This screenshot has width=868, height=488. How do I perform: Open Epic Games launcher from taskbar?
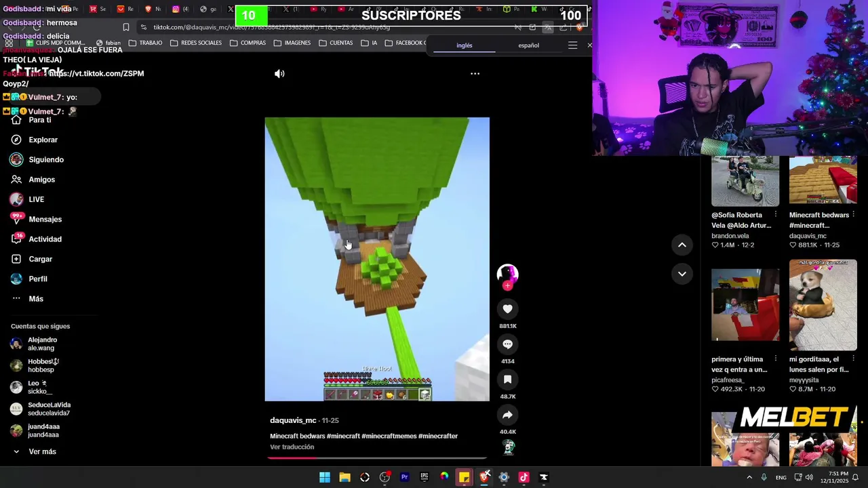[x=425, y=477]
